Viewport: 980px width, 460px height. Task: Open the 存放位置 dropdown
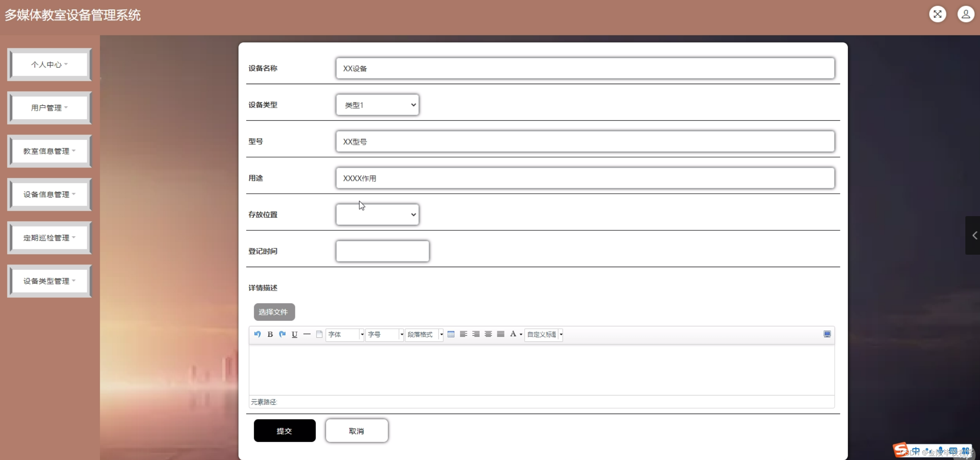[377, 215]
